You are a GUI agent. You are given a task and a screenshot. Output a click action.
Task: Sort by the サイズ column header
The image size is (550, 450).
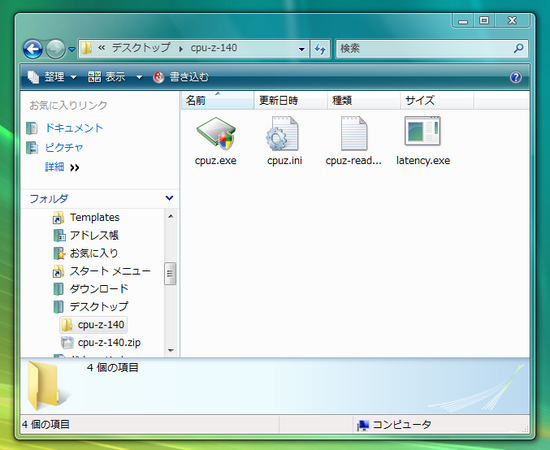click(x=437, y=100)
